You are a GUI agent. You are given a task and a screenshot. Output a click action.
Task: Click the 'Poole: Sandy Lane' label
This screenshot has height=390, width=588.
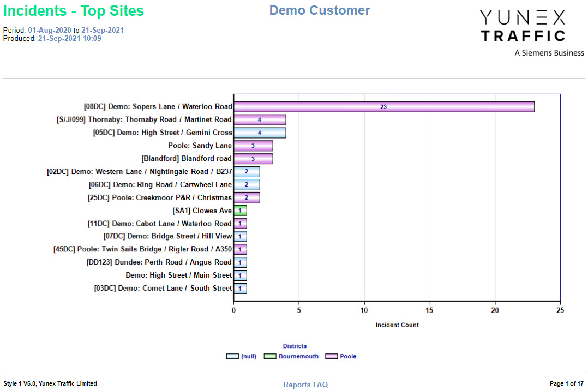[200, 146]
